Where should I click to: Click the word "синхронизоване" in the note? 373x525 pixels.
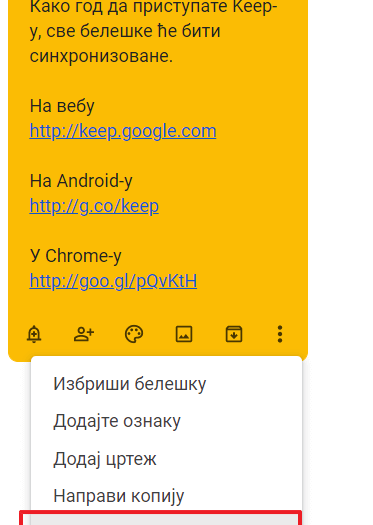click(101, 56)
